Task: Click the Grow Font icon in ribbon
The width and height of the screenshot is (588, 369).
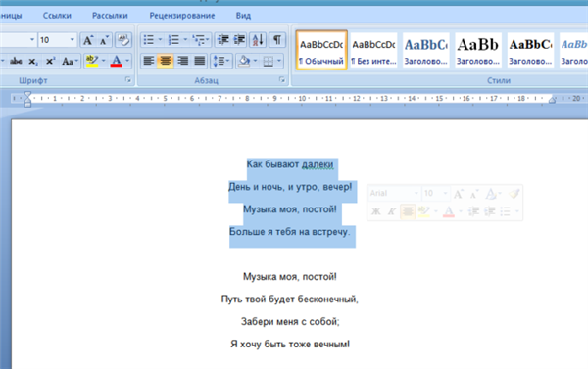Action: pyautogui.click(x=88, y=40)
